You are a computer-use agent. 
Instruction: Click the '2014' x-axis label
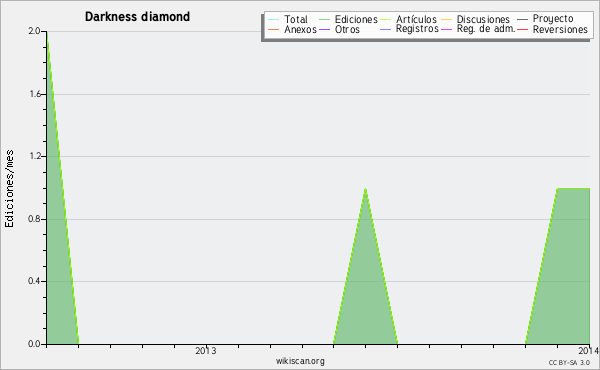pyautogui.click(x=589, y=350)
